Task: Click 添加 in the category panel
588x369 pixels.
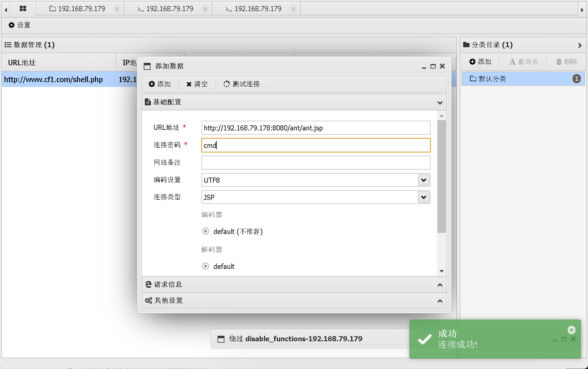Action: click(480, 61)
